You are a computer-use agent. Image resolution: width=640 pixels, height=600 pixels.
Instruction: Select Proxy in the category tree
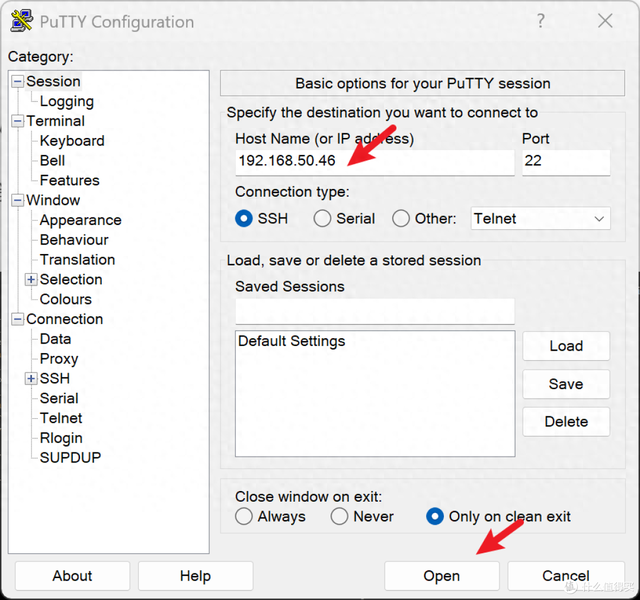59,359
